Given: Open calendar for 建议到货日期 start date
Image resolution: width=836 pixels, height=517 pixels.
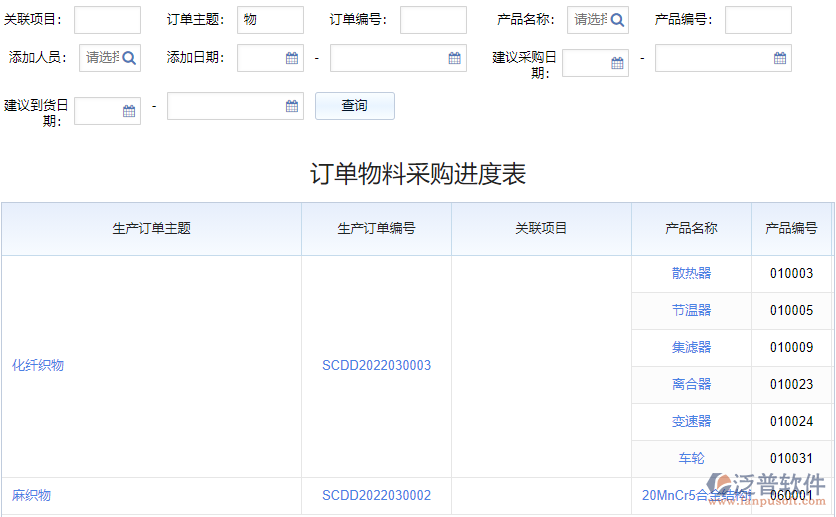Looking at the screenshot, I should point(129,111).
